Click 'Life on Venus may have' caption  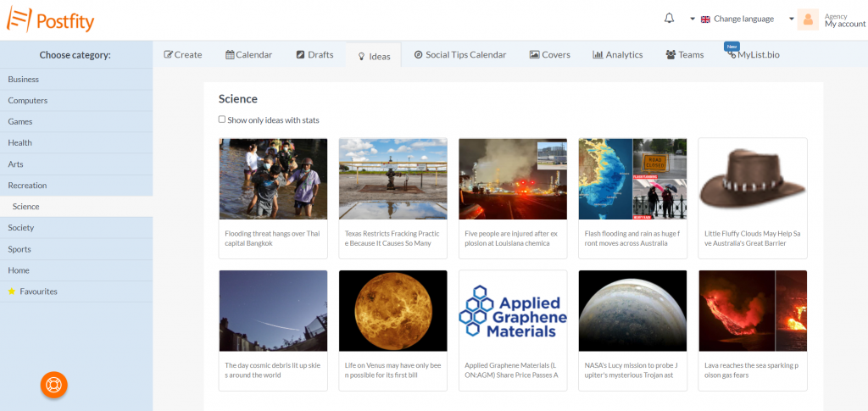point(392,370)
